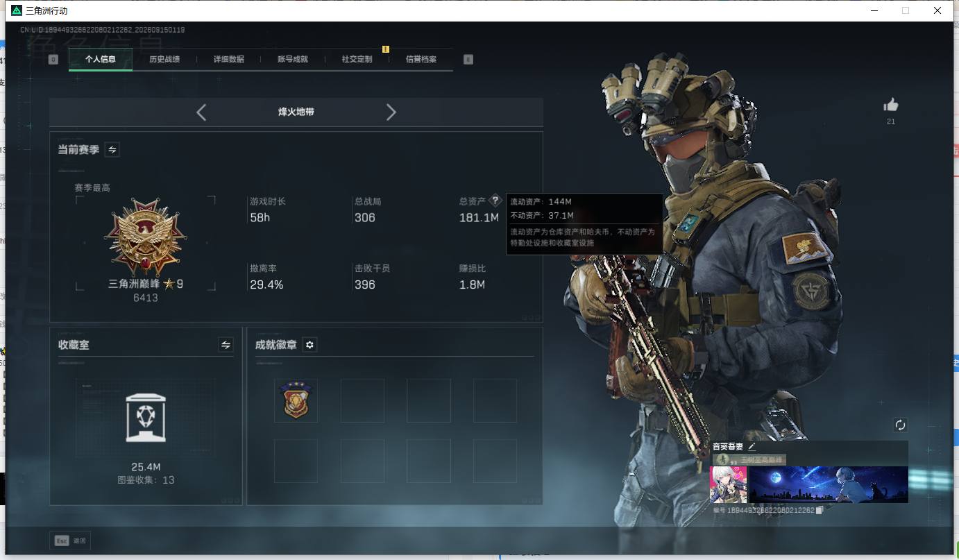Click the pencil icon to edit the nickname
This screenshot has width=959, height=560.
point(752,447)
